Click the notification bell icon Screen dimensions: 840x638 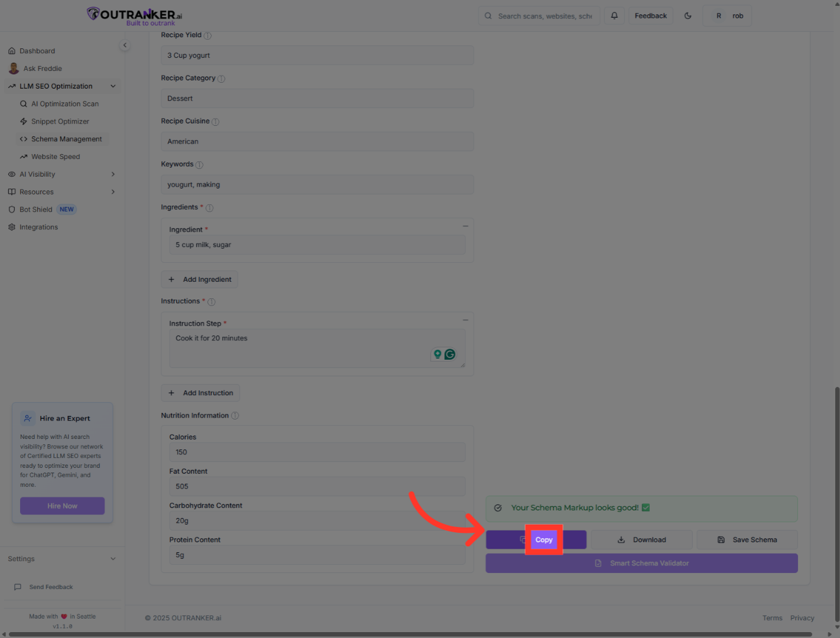click(x=614, y=16)
